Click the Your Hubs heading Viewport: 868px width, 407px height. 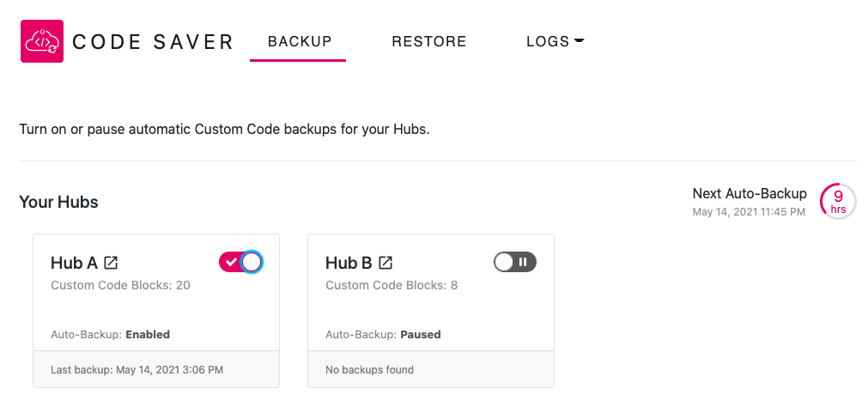(58, 202)
